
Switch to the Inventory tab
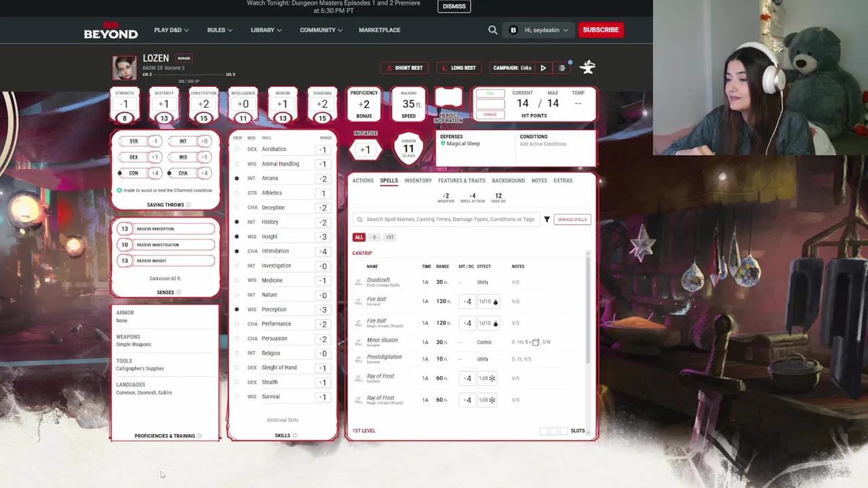(418, 181)
